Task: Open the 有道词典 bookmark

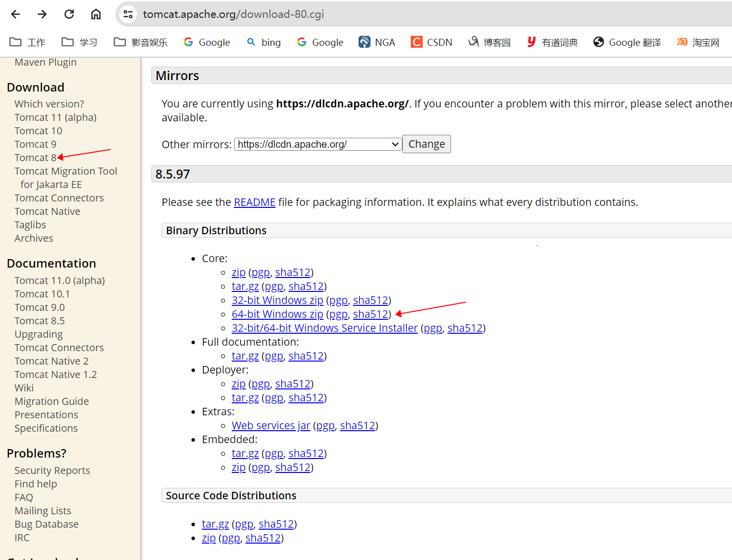Action: pos(552,42)
